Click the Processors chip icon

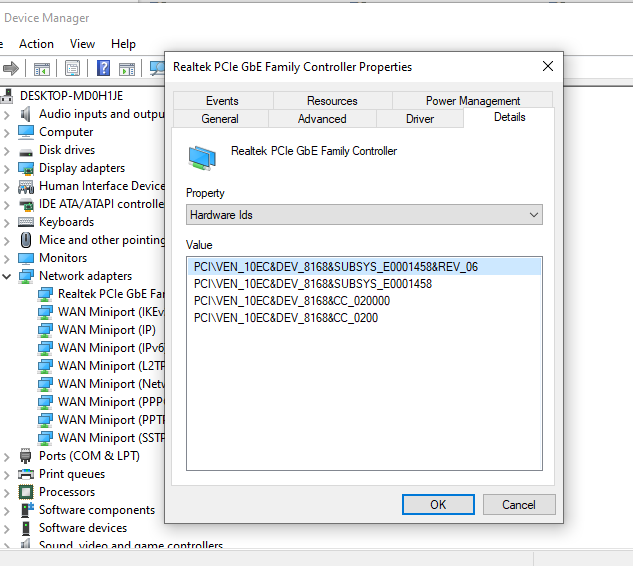tap(26, 492)
